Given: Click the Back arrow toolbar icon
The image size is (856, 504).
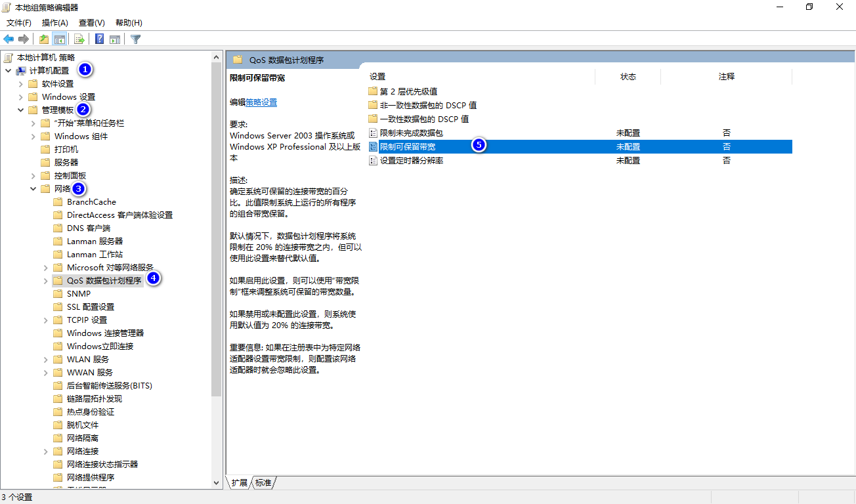Looking at the screenshot, I should pyautogui.click(x=9, y=39).
